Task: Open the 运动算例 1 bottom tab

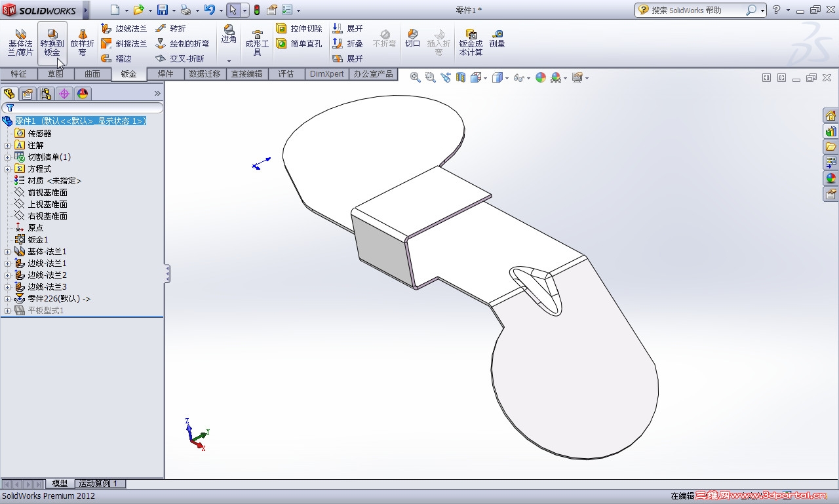Action: 98,484
